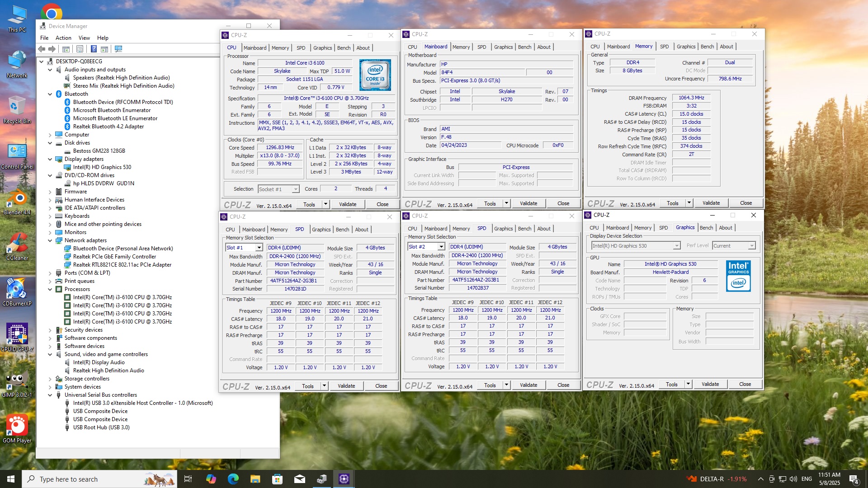Click the Type here to search box
This screenshot has height=488, width=868.
[99, 479]
